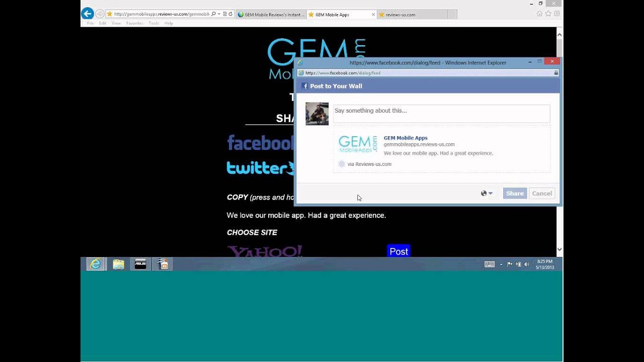
Task: Click the network status tray icon
Action: pos(518,264)
